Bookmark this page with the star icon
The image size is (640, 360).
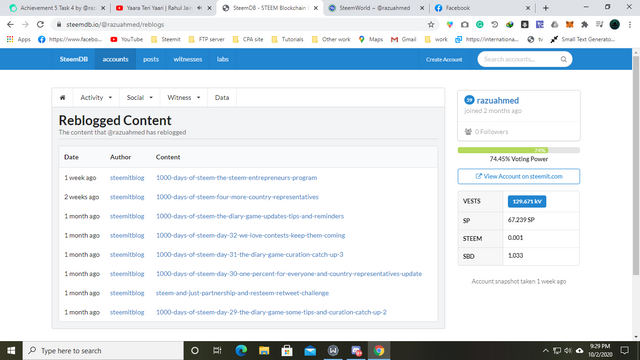(431, 24)
